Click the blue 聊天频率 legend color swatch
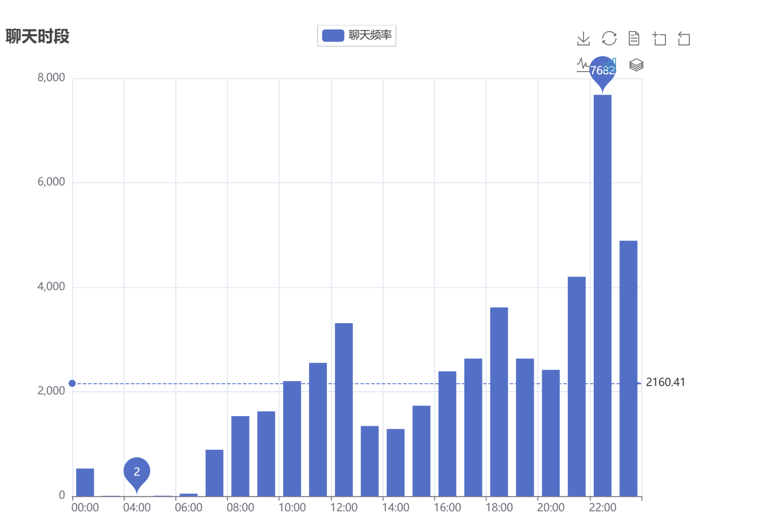This screenshot has width=769, height=532. (x=333, y=36)
